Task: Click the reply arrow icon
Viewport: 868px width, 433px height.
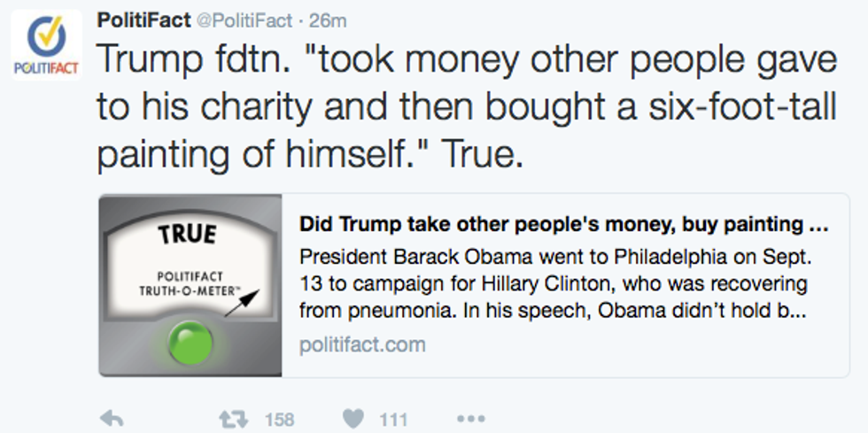Action: pyautogui.click(x=111, y=419)
